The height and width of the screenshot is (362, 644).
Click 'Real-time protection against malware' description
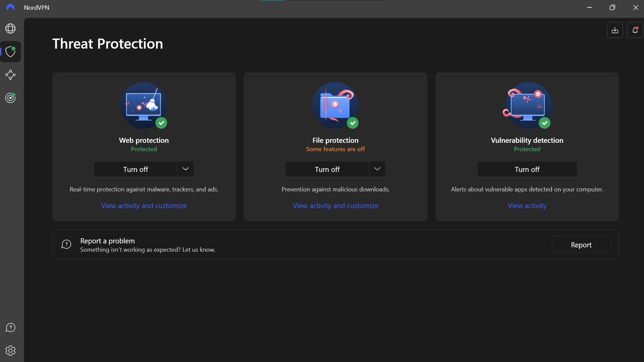(x=144, y=189)
